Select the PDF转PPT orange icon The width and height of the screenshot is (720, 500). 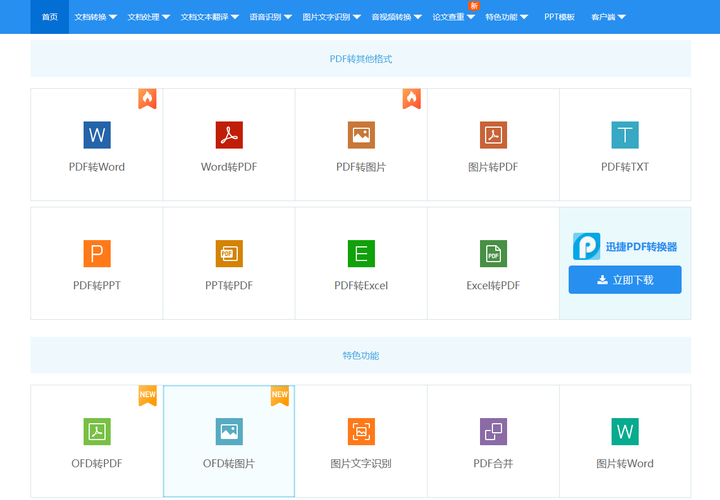tap(97, 254)
